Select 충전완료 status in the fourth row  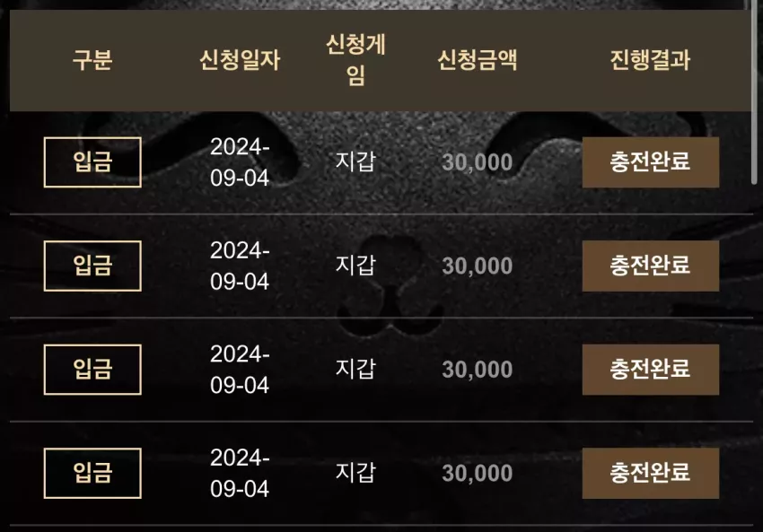651,473
